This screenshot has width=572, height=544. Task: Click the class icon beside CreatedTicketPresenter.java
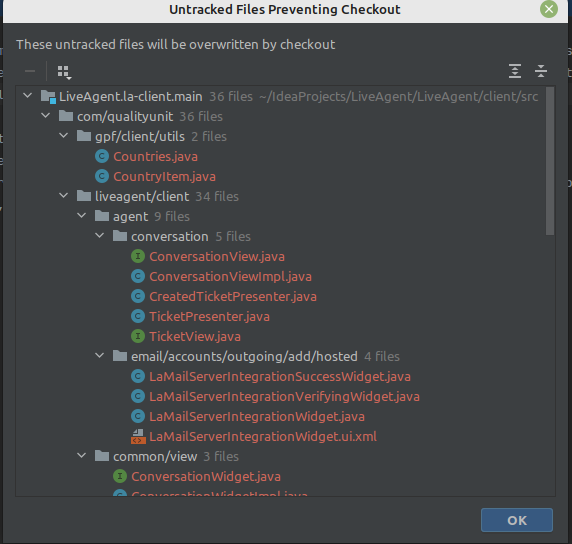click(x=138, y=296)
